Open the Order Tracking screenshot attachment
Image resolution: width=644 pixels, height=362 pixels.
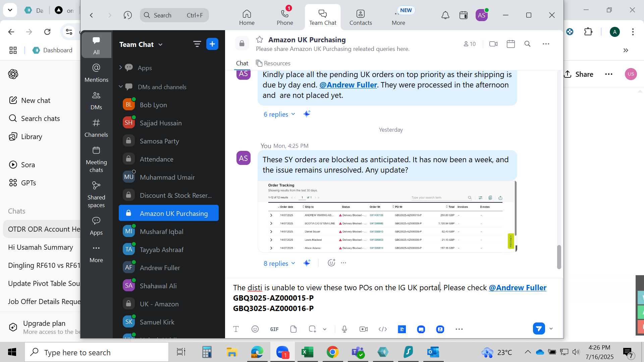point(387,217)
